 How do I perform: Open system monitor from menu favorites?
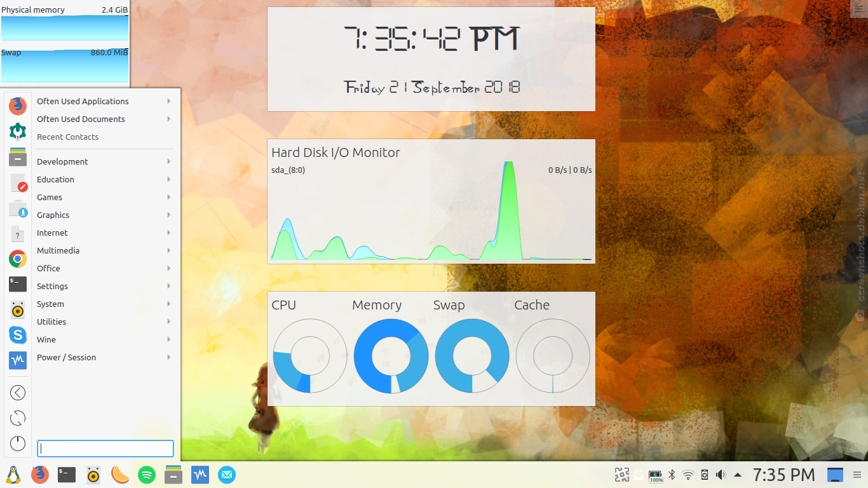click(x=18, y=360)
